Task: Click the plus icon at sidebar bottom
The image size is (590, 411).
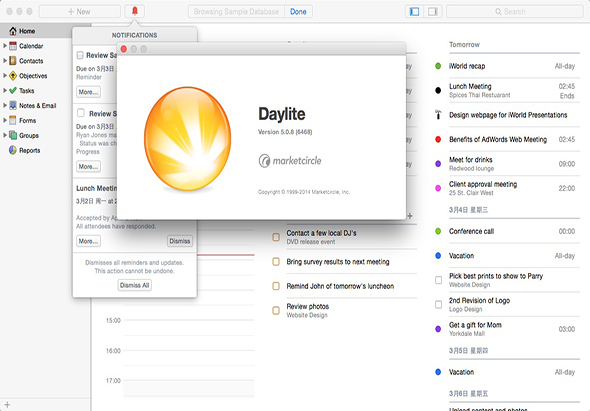Action: click(7, 405)
